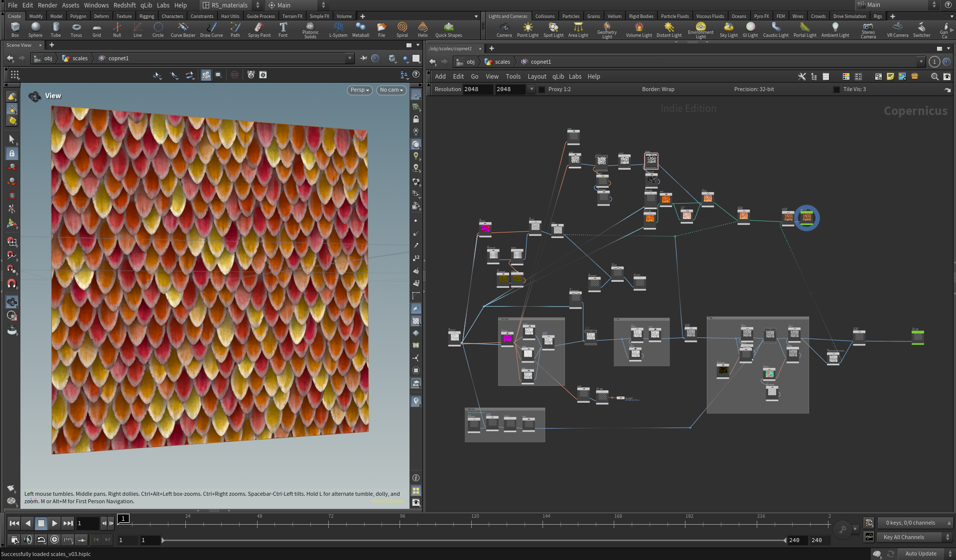956x560 pixels.
Task: Add a Point Light from the shelf
Action: point(528,29)
